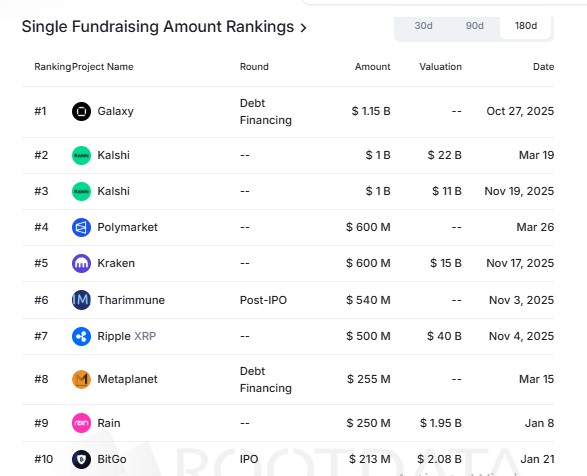Select the 180d time range tab
The image size is (587, 476).
(526, 26)
